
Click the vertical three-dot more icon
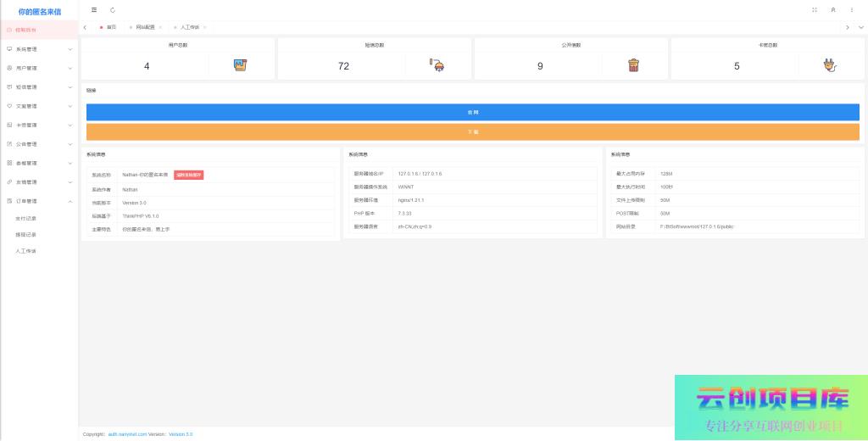[851, 10]
